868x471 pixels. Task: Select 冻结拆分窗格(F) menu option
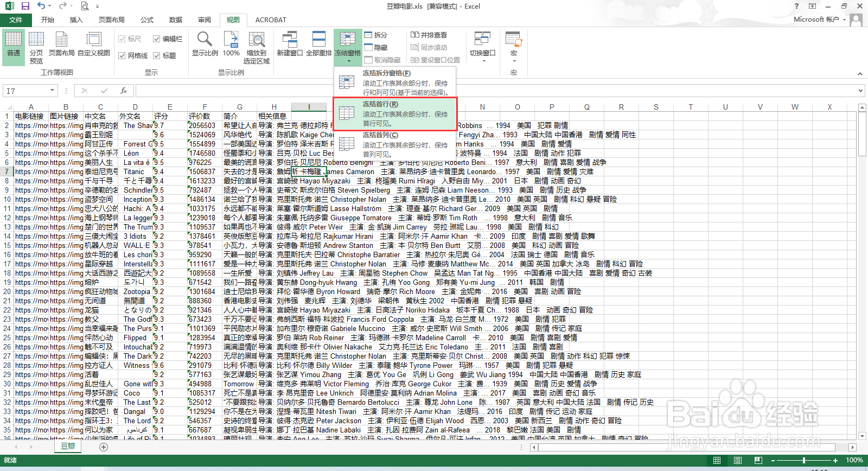click(394, 82)
